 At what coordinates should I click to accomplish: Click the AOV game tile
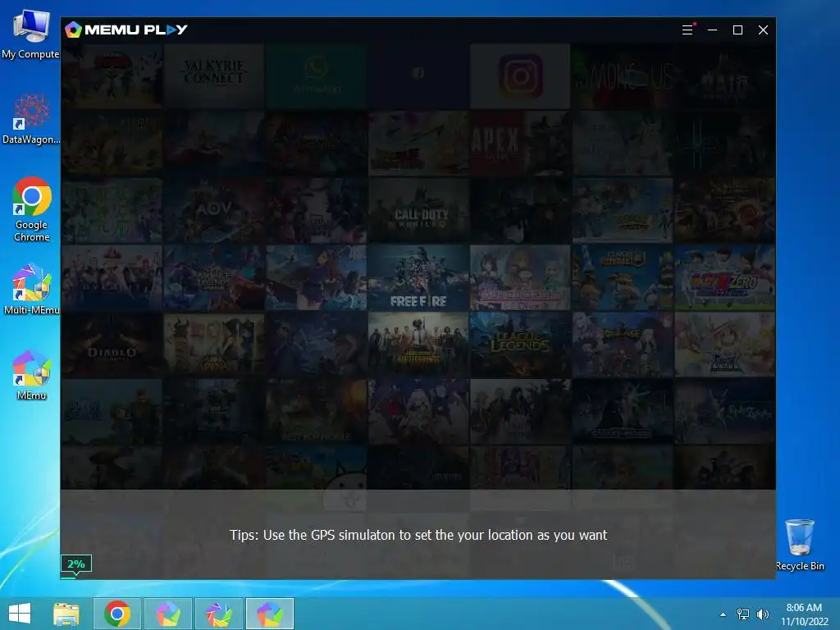pos(214,211)
